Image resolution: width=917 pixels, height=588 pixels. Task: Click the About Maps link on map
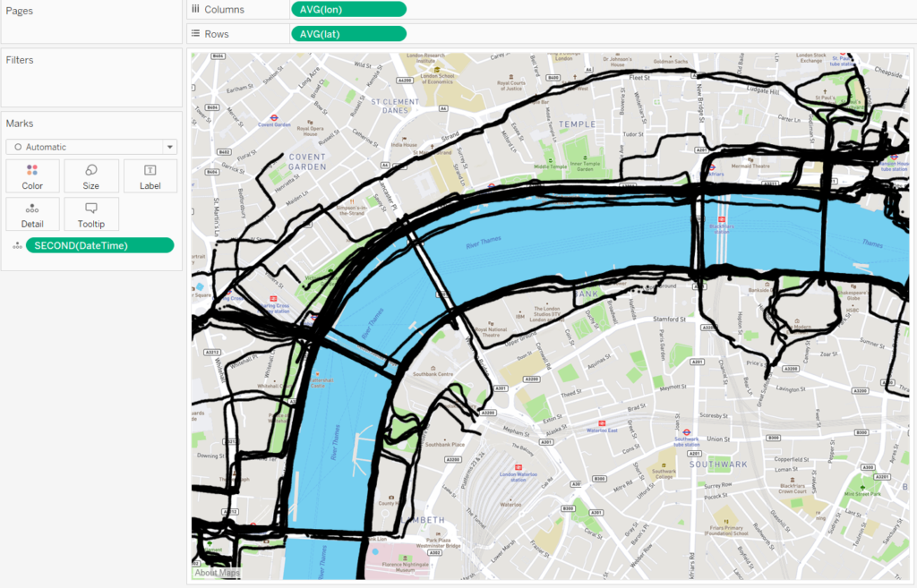(x=217, y=573)
